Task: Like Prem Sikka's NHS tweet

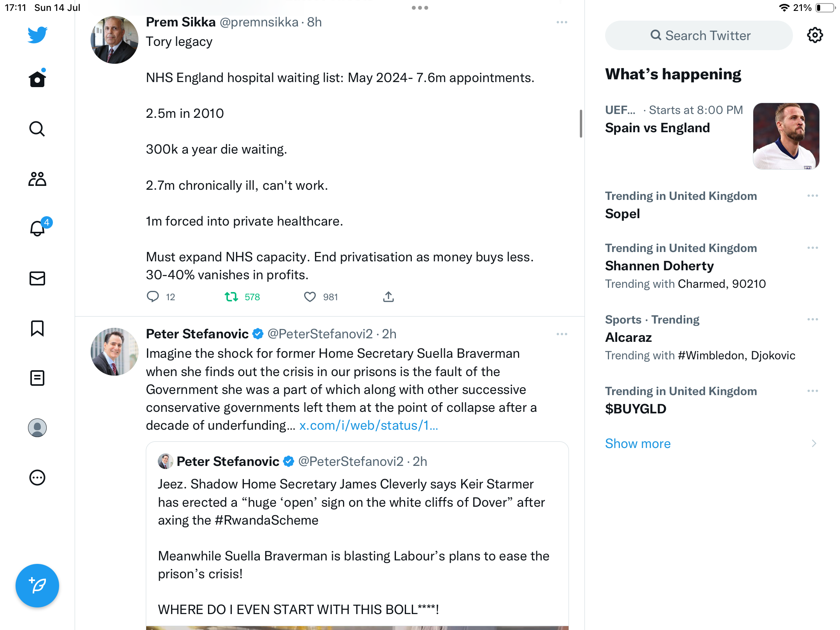Action: (310, 297)
